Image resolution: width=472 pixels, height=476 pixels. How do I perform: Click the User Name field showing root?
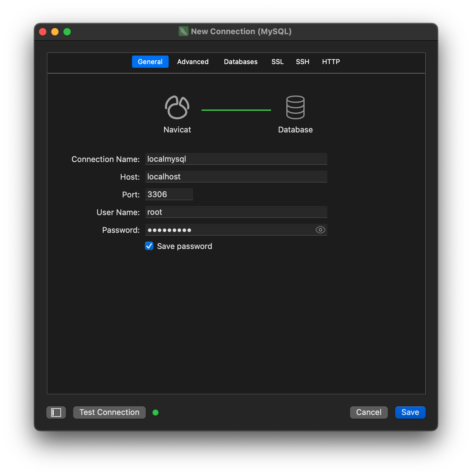coord(236,212)
